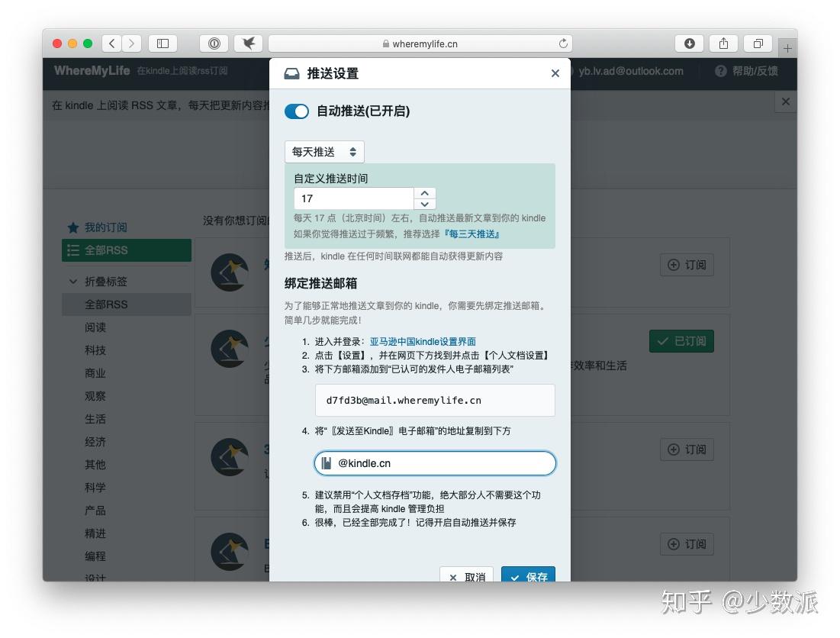Collapse 折叠标签 using its chevron
840x638 pixels.
(x=73, y=281)
